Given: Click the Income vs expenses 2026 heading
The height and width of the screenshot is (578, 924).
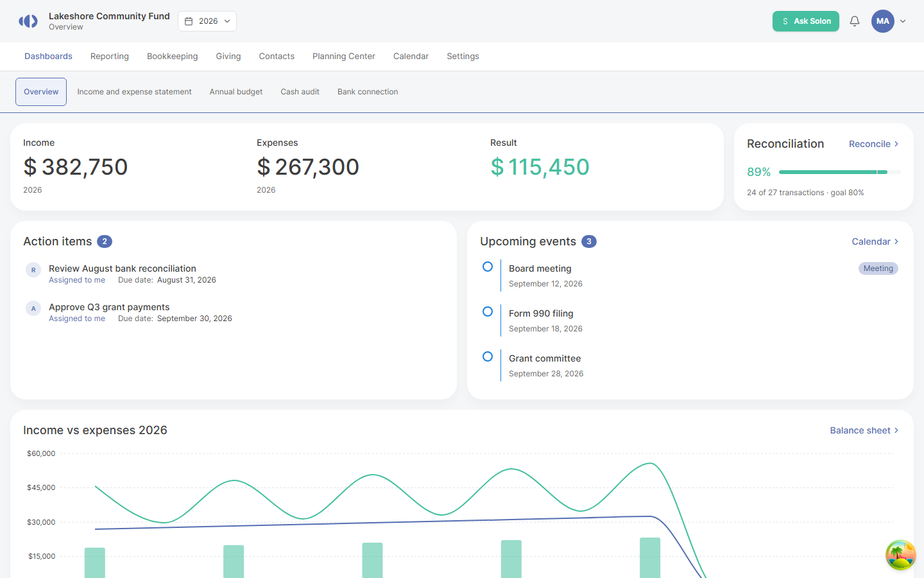Looking at the screenshot, I should pos(95,430).
